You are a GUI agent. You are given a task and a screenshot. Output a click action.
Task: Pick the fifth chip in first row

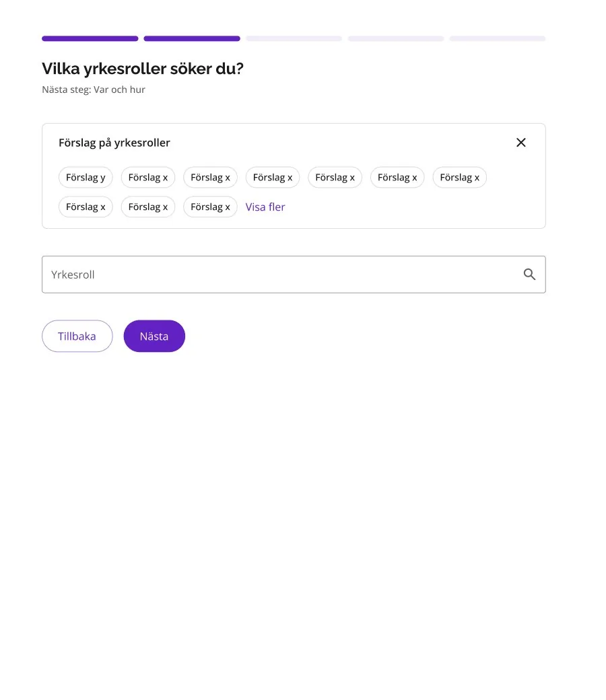point(335,177)
